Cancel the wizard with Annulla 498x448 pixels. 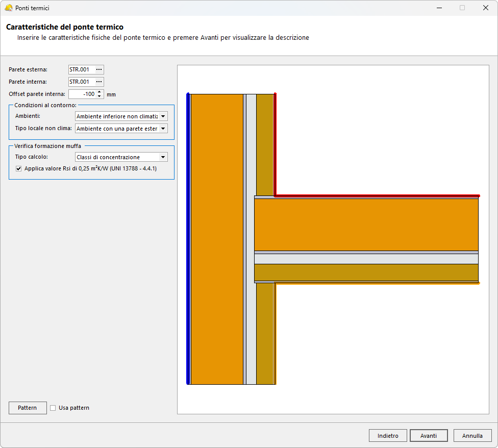click(472, 436)
